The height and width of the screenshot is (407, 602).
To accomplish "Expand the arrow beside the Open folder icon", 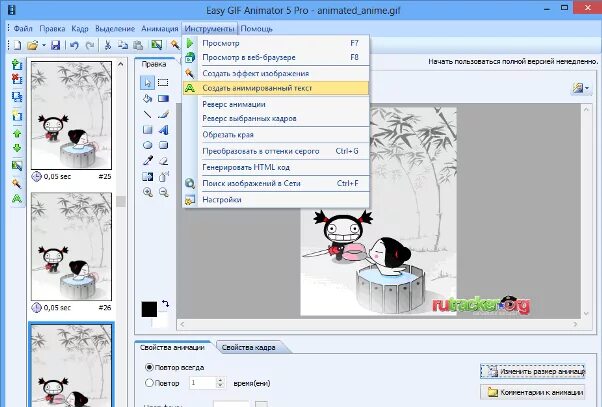I will [x=43, y=45].
